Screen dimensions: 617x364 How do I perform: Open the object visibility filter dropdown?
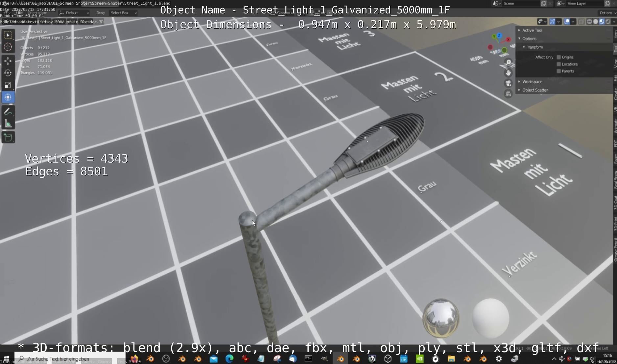click(x=542, y=22)
